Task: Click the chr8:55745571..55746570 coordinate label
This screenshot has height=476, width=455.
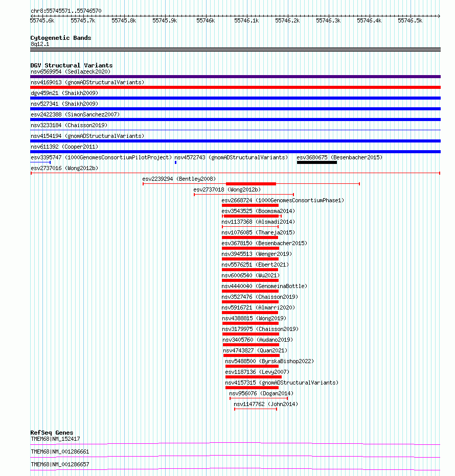Action: (x=66, y=11)
